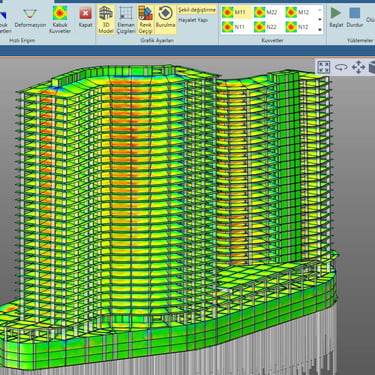Image resolution: width=375 pixels, height=375 pixels.
Task: Select the M22 force contour
Action: pos(266,12)
